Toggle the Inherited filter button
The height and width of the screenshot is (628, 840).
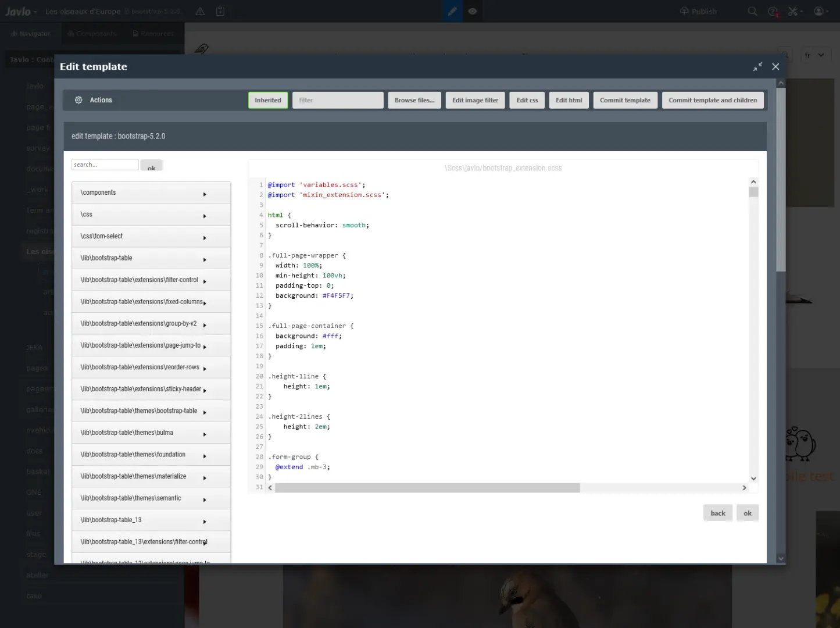pyautogui.click(x=267, y=100)
